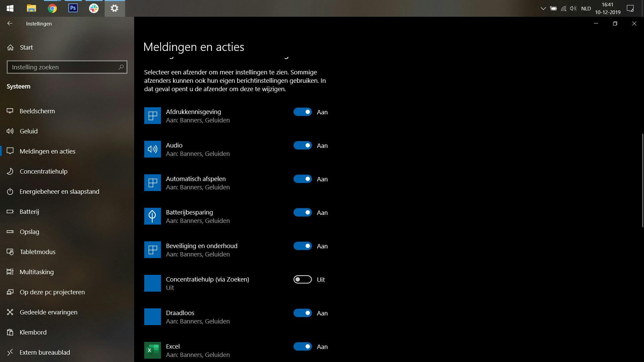Select Concentratiehulp in the sidebar
Image resolution: width=644 pixels, height=362 pixels.
[x=43, y=171]
